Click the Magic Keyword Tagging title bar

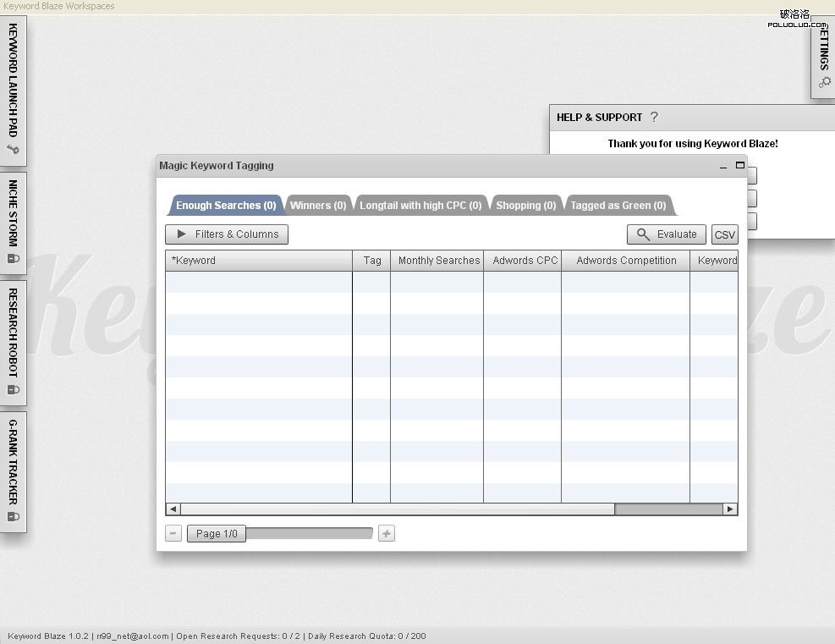point(452,166)
